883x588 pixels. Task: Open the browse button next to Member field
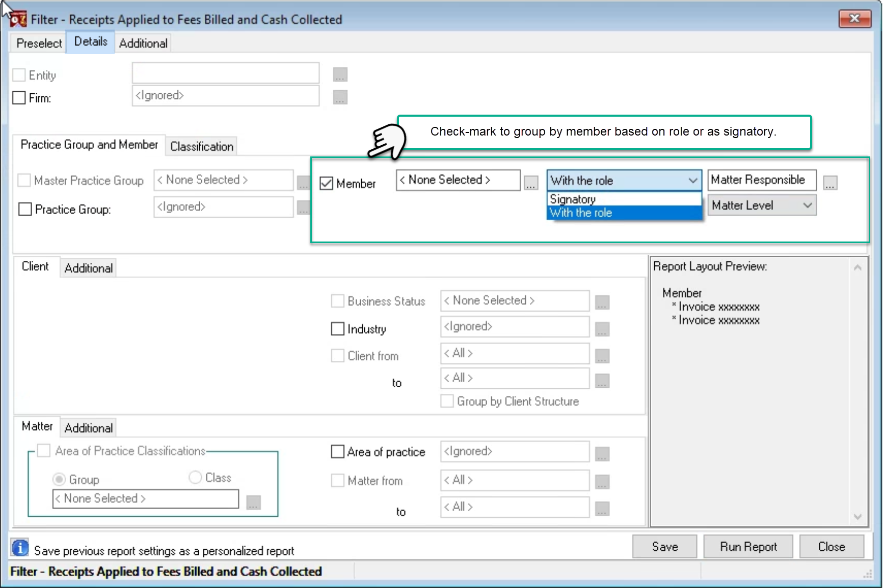click(x=531, y=182)
